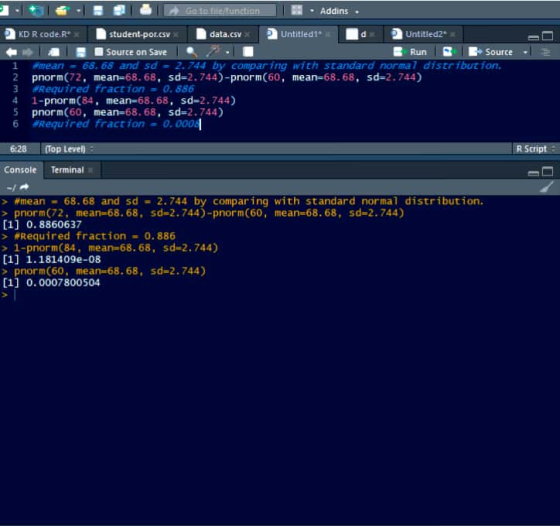Print the current file icon
The height and width of the screenshot is (526, 560).
(145, 10)
